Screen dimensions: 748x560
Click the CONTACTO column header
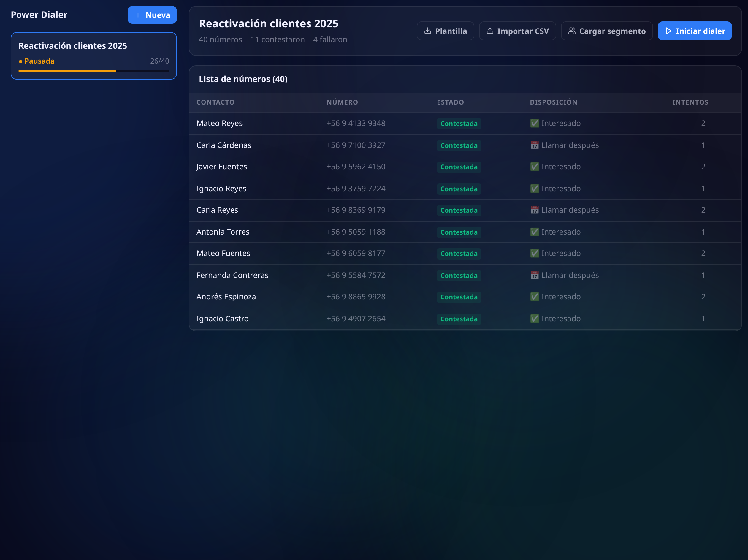point(215,102)
